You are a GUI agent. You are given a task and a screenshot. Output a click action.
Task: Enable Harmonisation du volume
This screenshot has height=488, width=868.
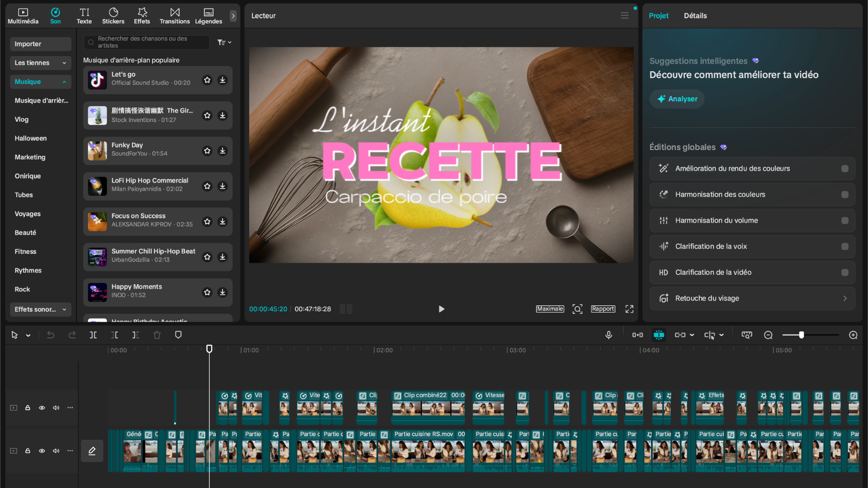[x=844, y=220]
